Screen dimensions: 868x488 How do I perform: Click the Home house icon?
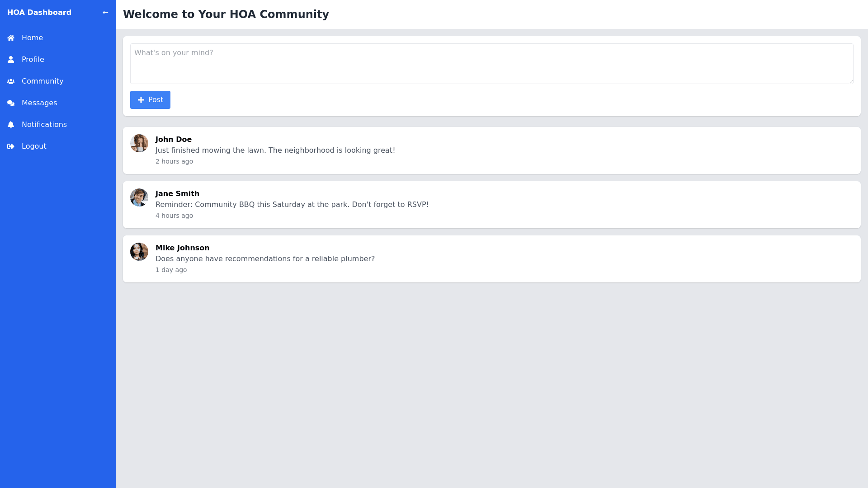[x=11, y=38]
